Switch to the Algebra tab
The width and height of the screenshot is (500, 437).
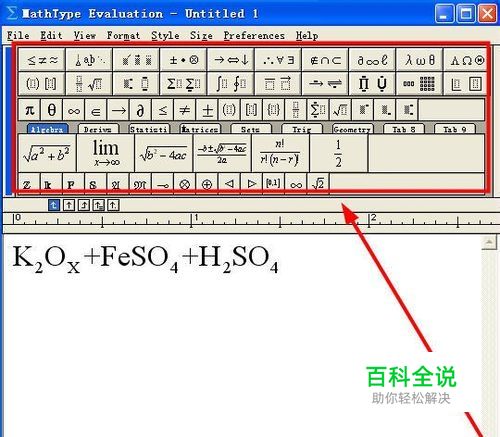[48, 129]
